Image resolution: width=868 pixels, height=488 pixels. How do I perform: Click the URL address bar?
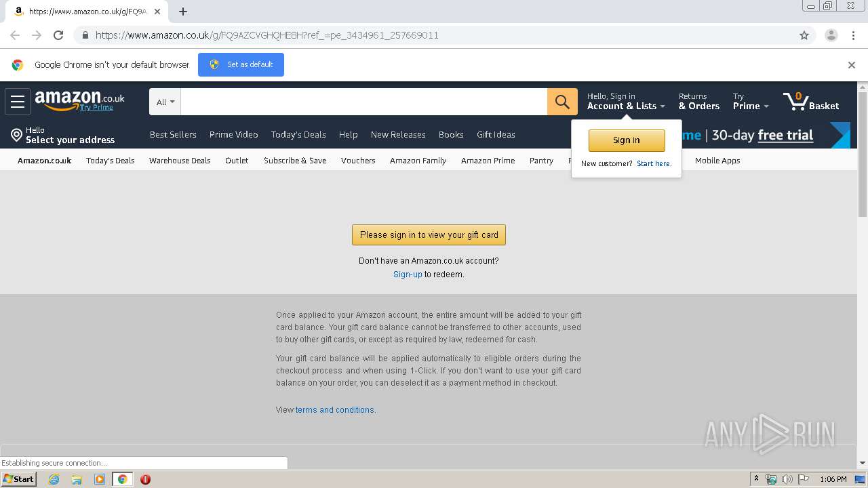click(x=434, y=35)
